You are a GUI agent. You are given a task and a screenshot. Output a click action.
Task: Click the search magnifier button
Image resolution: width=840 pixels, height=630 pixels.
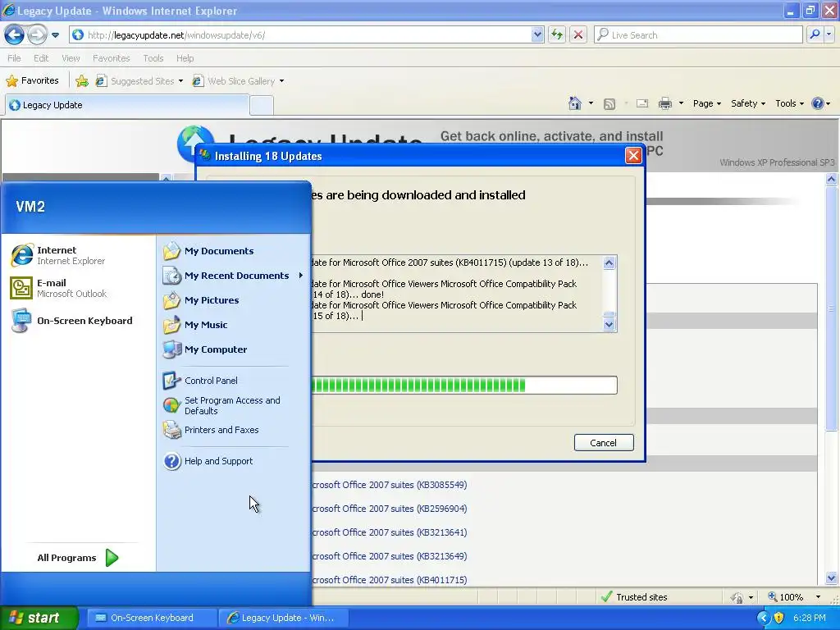pos(815,34)
